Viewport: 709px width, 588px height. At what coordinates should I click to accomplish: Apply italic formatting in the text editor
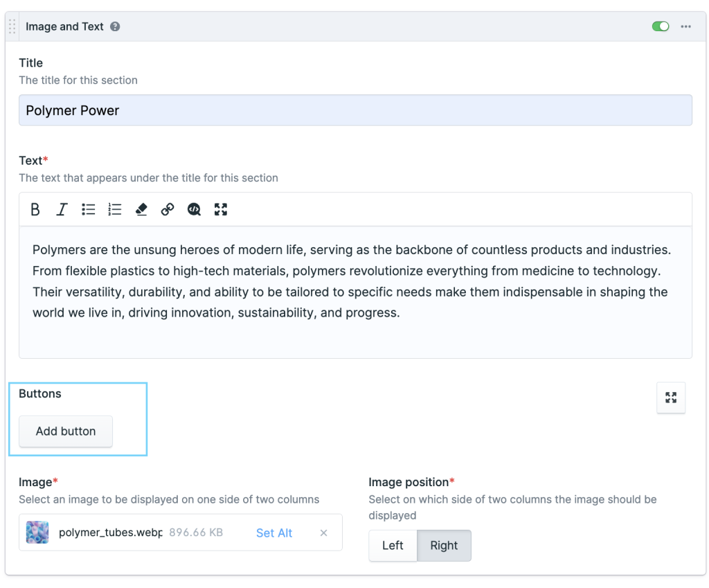pos(62,209)
